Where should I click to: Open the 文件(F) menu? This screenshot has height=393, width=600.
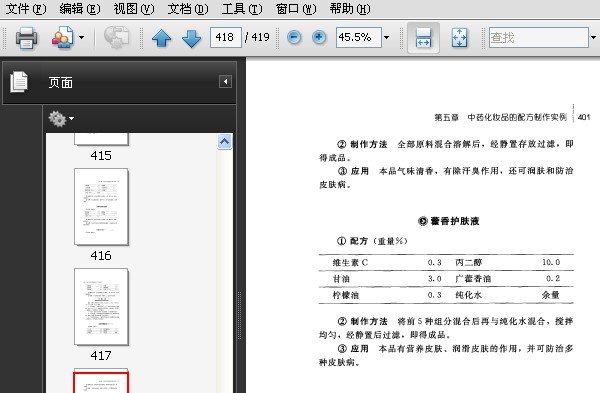pos(26,8)
